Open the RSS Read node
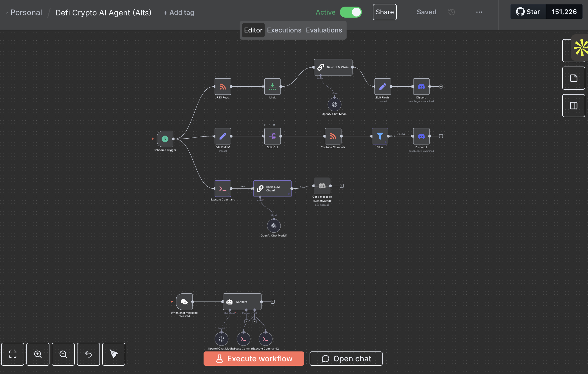This screenshot has width=588, height=374. (223, 86)
